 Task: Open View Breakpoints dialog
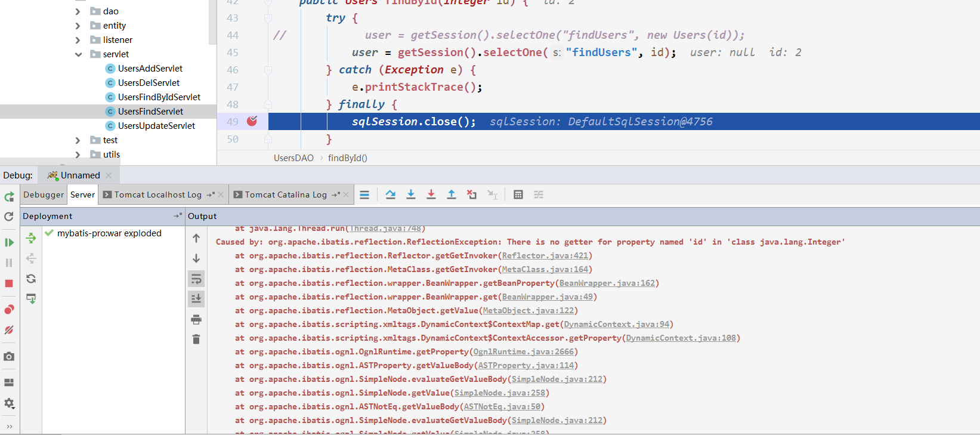coord(9,309)
